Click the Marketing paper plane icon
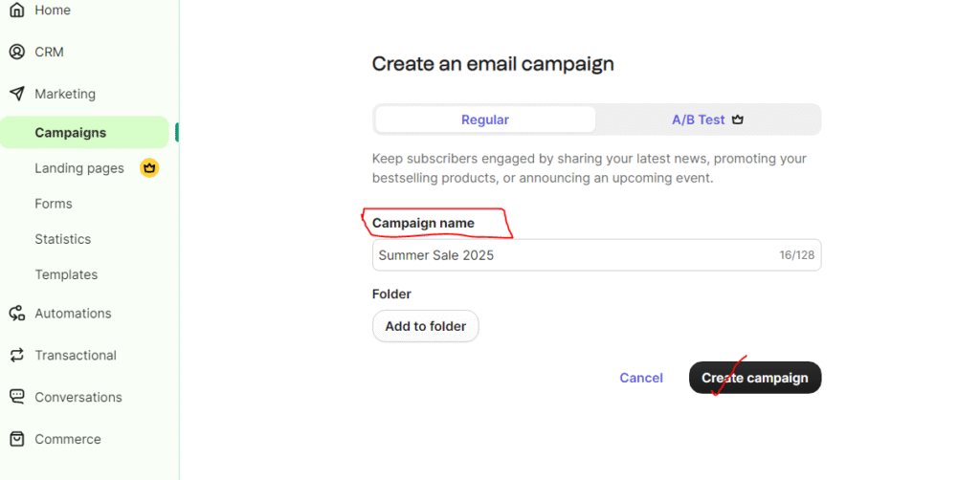The width and height of the screenshot is (980, 480). [16, 94]
